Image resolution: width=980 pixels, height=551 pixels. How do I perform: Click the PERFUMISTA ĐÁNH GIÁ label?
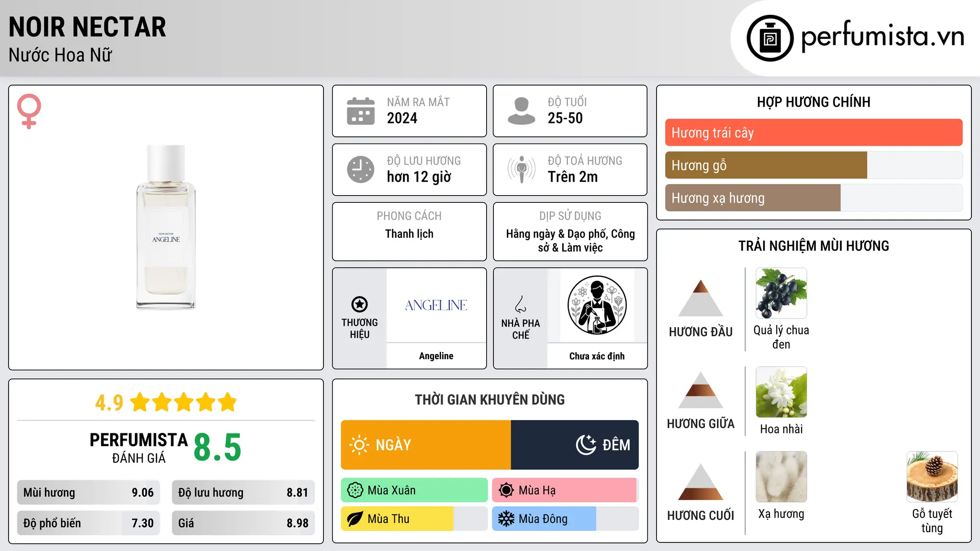139,448
